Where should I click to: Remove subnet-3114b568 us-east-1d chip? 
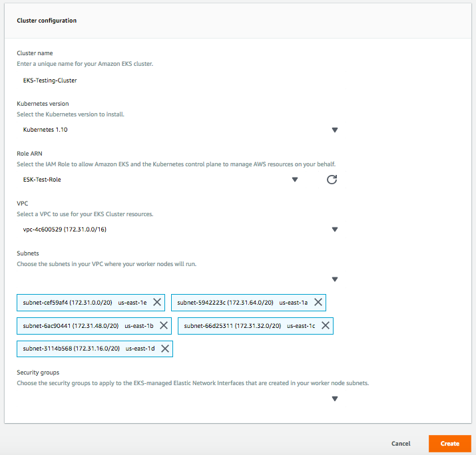click(x=165, y=349)
